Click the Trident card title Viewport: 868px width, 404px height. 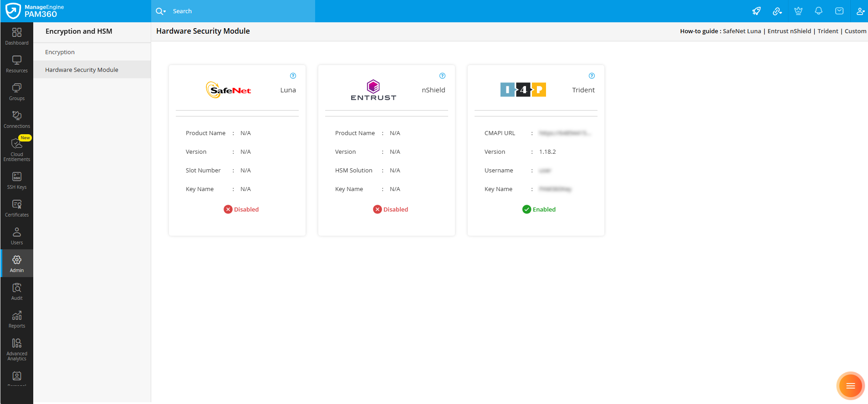[x=583, y=90]
